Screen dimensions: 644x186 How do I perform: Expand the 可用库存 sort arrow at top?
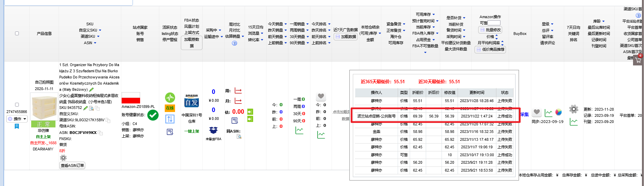[434, 15]
